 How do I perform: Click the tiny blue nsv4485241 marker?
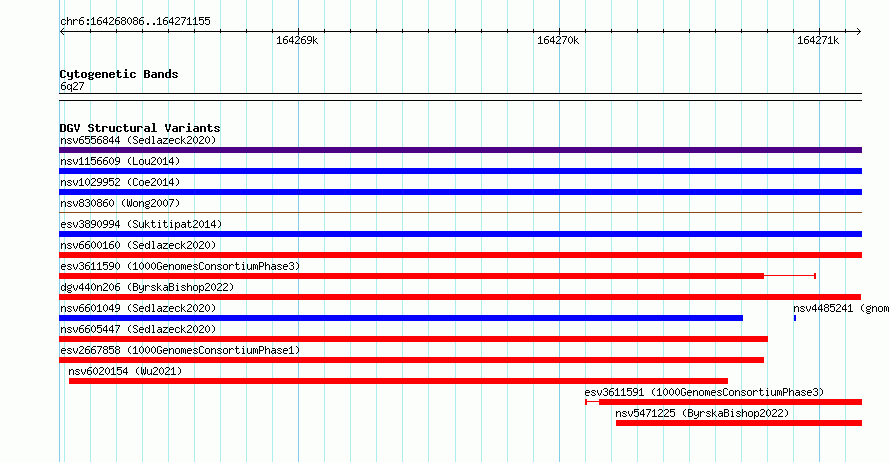[795, 318]
